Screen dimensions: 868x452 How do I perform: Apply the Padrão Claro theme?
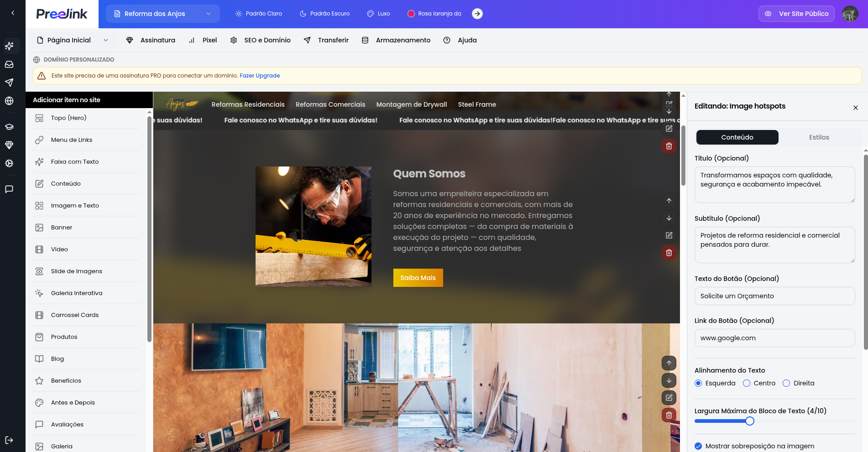pos(259,14)
